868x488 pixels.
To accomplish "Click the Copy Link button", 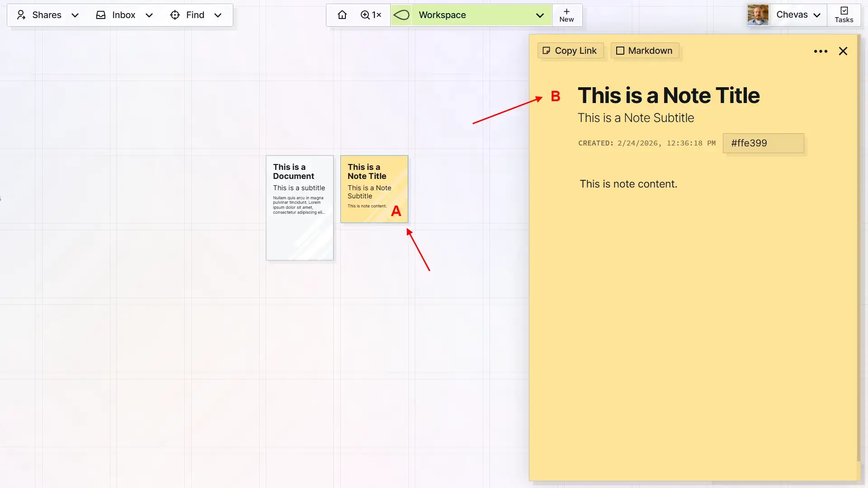I will (x=570, y=51).
